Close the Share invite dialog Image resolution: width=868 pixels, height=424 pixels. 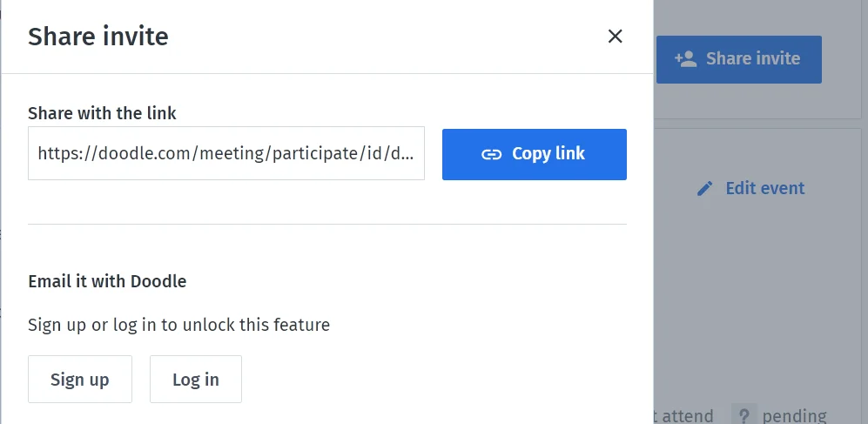pos(615,37)
